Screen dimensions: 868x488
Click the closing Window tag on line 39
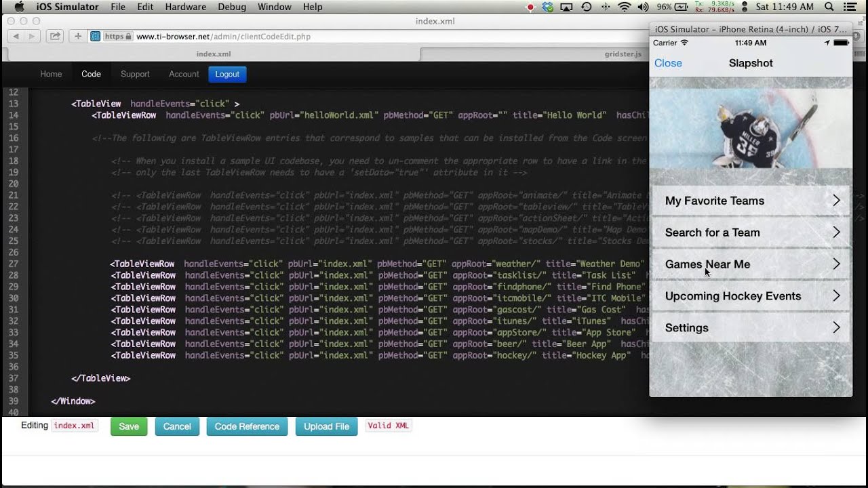pyautogui.click(x=73, y=401)
